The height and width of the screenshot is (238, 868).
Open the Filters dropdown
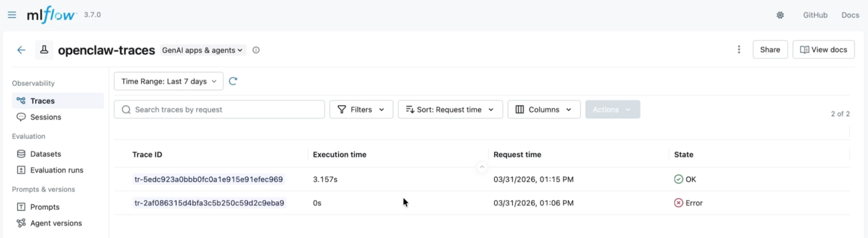(361, 109)
